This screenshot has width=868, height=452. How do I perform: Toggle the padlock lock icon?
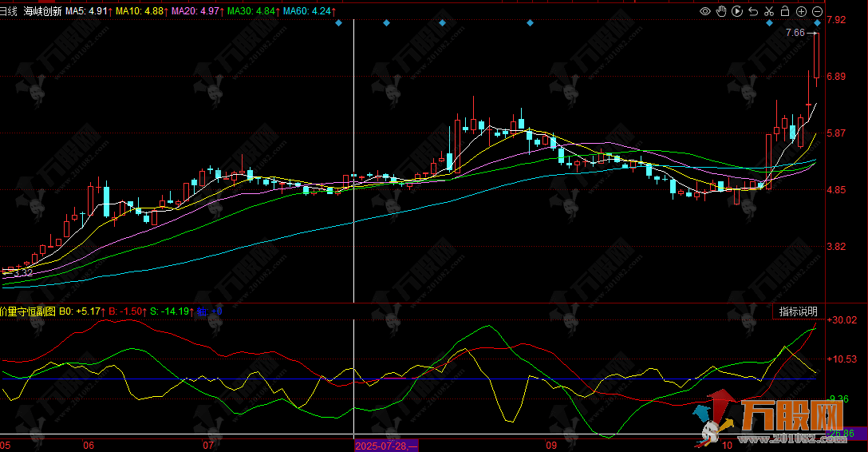785,11
